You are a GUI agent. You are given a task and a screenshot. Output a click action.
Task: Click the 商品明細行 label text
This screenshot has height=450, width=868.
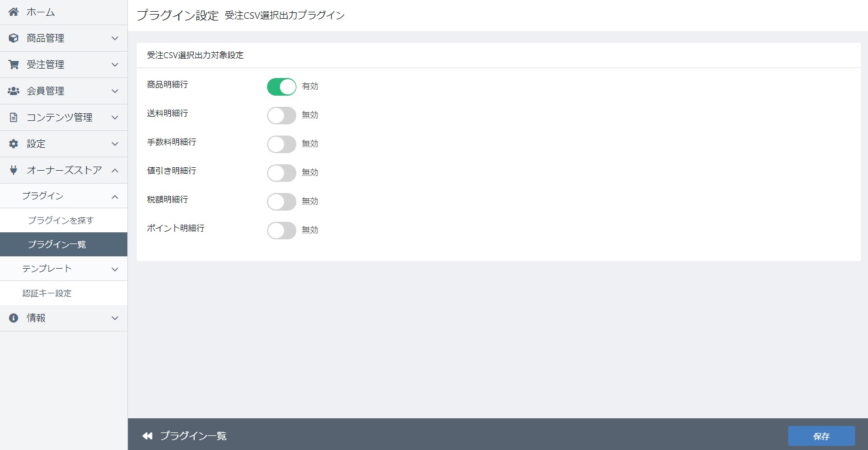[x=167, y=84]
